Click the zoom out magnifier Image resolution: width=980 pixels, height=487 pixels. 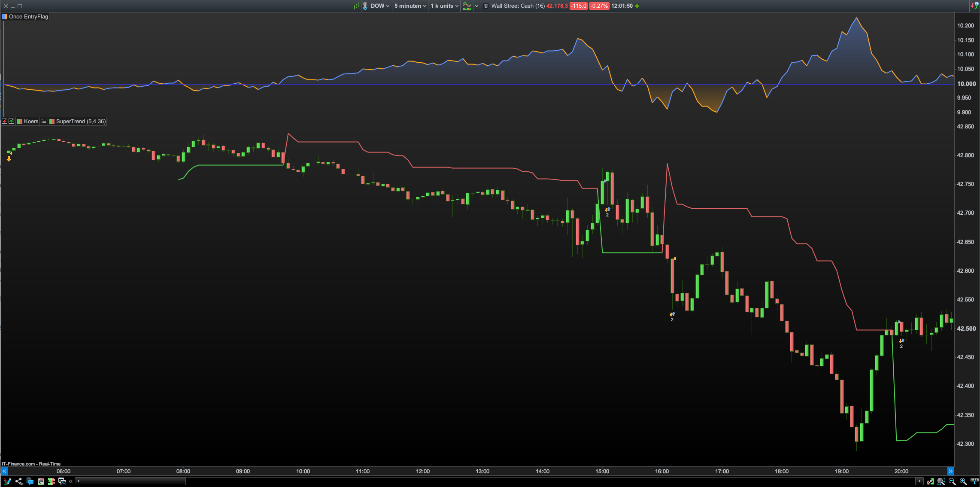click(x=952, y=481)
